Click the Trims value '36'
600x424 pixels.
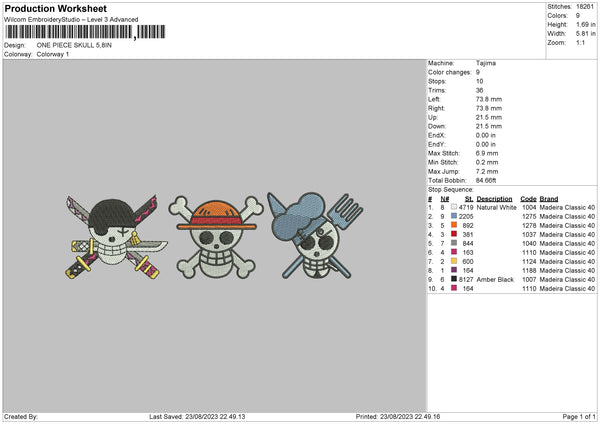pyautogui.click(x=479, y=90)
